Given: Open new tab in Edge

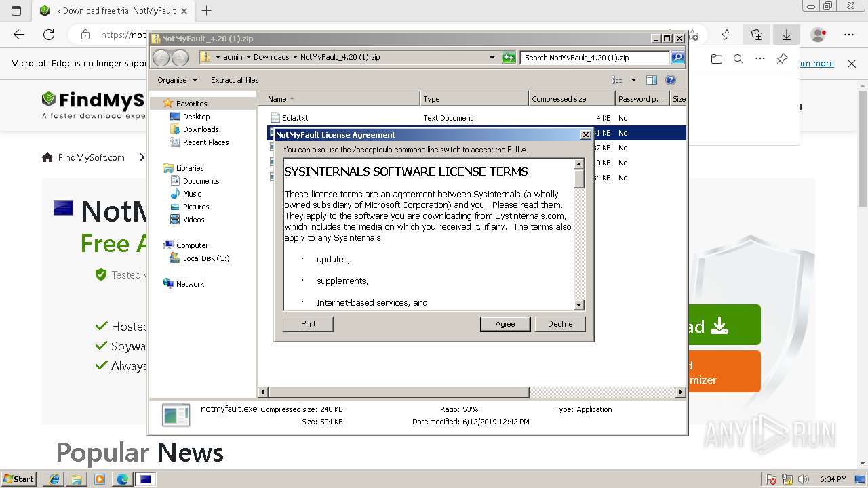Looking at the screenshot, I should point(207,11).
